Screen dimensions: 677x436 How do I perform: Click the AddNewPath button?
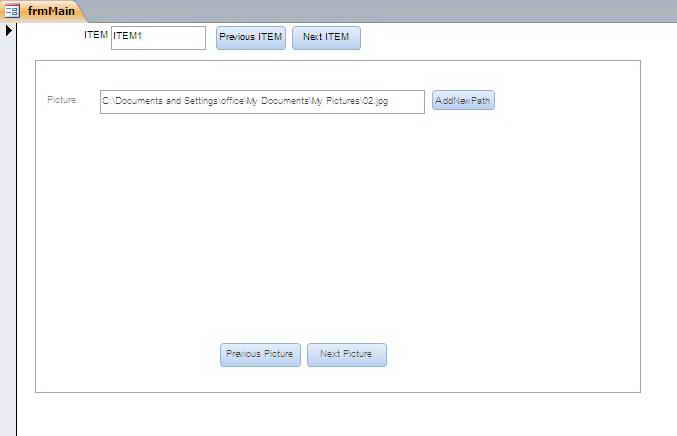point(463,100)
